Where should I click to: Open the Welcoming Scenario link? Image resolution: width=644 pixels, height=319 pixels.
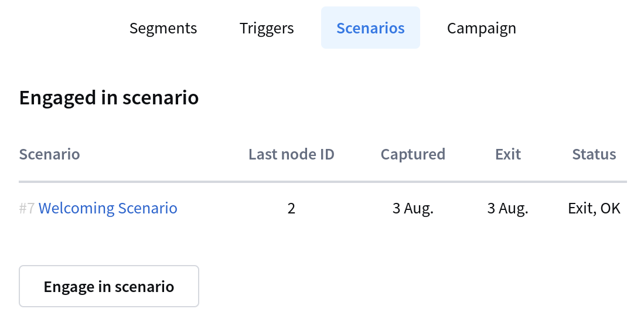[108, 208]
